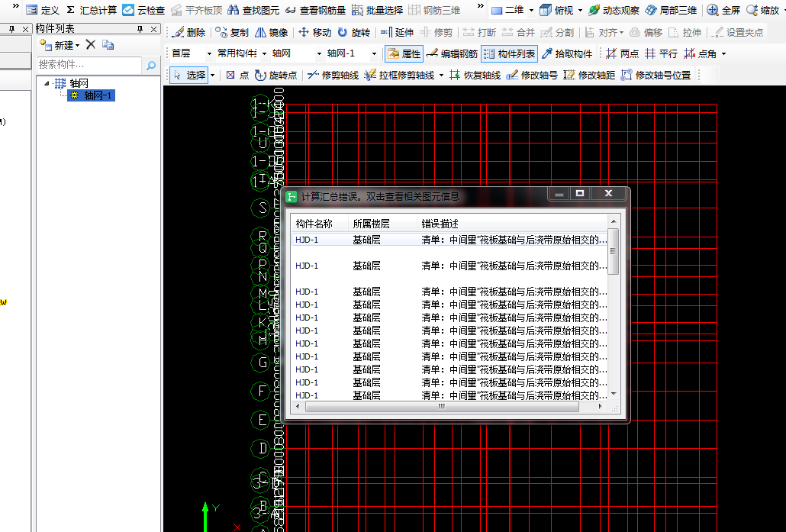Viewport: 786px width, 532px height.
Task: Expand the 选择 tool dropdown arrow
Action: click(x=213, y=76)
